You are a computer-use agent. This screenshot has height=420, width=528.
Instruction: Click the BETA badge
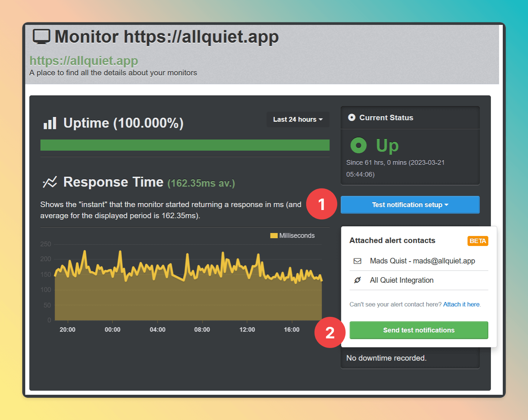click(478, 241)
